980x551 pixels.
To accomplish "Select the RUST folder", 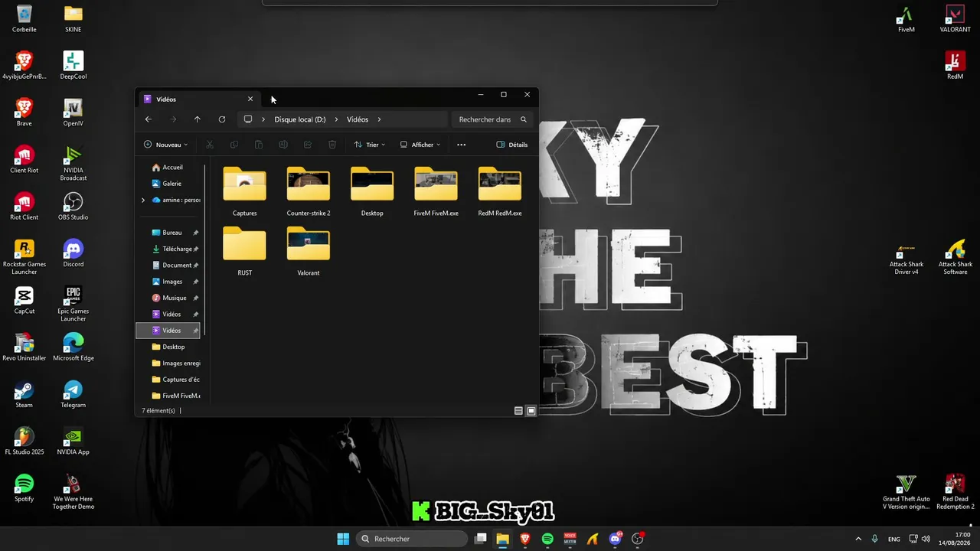I will coord(245,251).
